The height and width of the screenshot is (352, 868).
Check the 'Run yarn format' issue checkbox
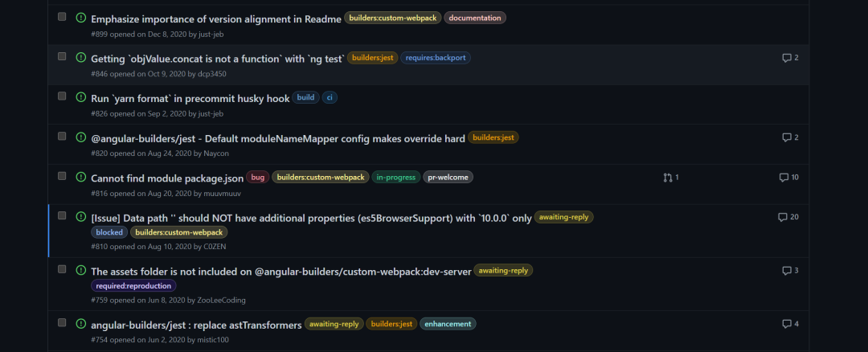[62, 96]
